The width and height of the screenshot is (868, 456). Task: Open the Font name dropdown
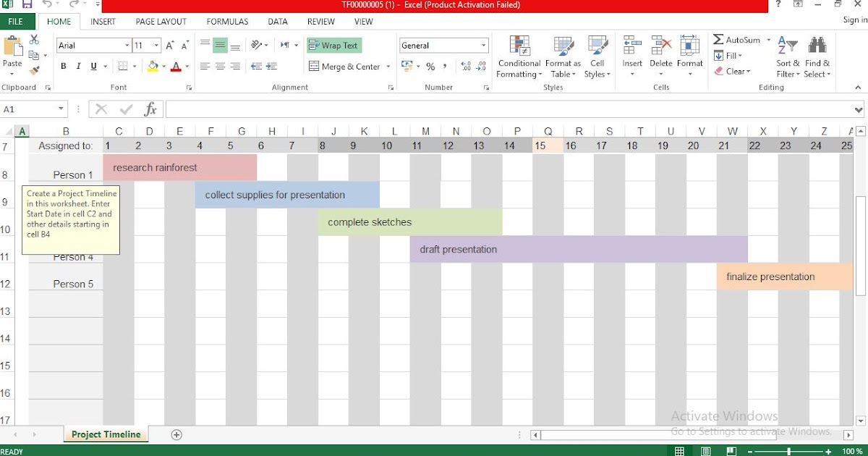tap(127, 46)
